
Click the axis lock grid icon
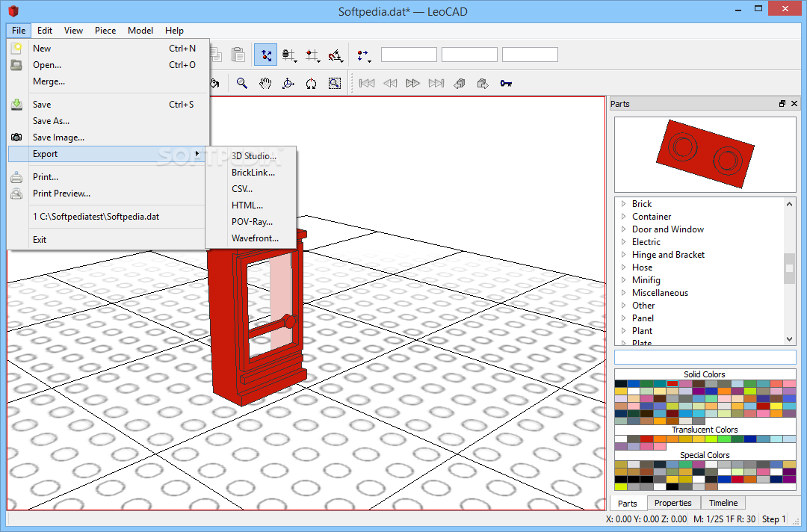(288, 55)
